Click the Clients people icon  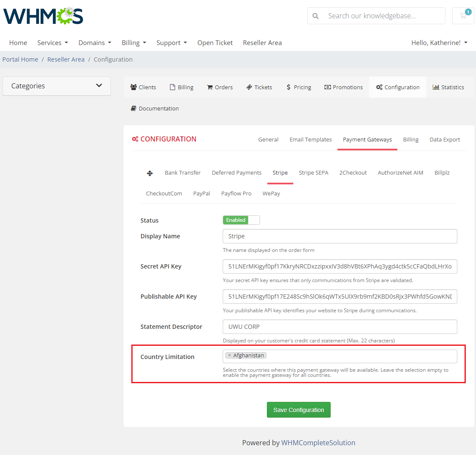(133, 87)
